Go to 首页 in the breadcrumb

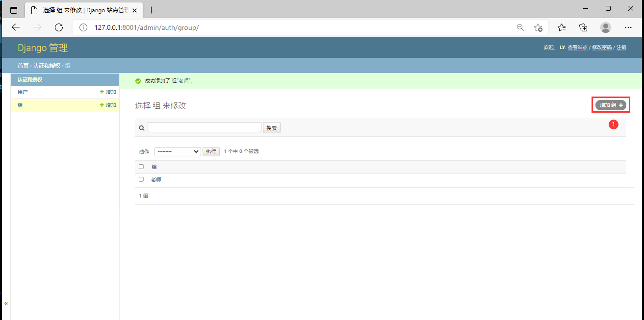(23, 66)
